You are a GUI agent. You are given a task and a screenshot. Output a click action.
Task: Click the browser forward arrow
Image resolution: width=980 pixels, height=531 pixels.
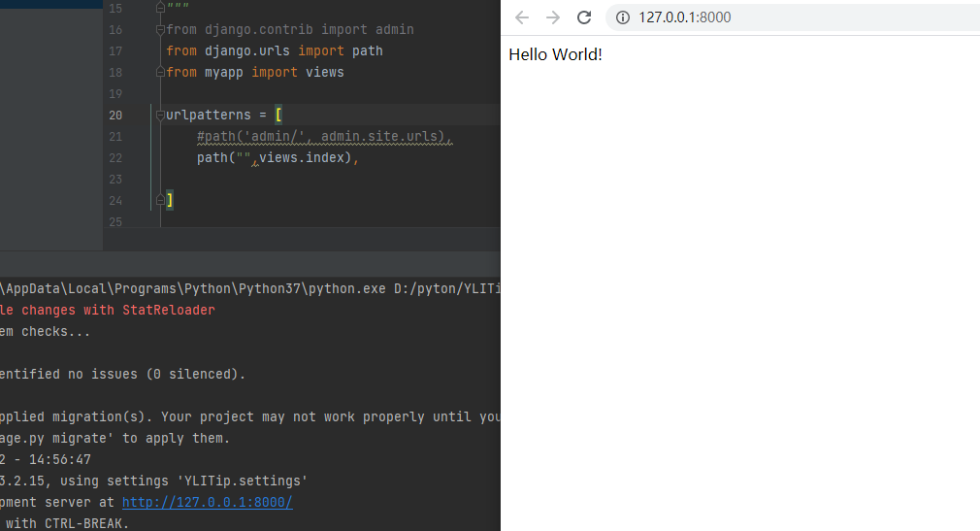pyautogui.click(x=553, y=17)
